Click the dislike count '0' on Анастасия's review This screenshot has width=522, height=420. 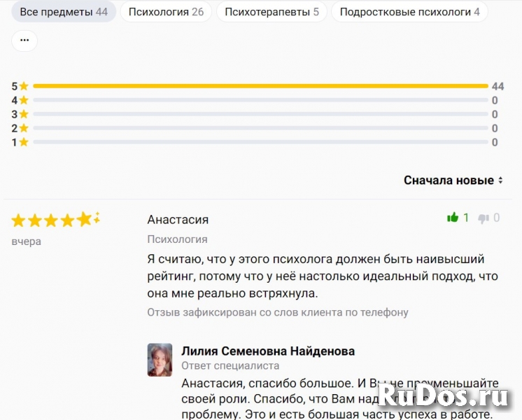(x=496, y=218)
